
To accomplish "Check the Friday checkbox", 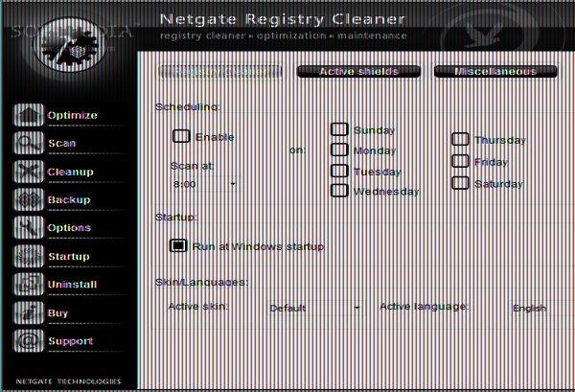I will pyautogui.click(x=460, y=161).
